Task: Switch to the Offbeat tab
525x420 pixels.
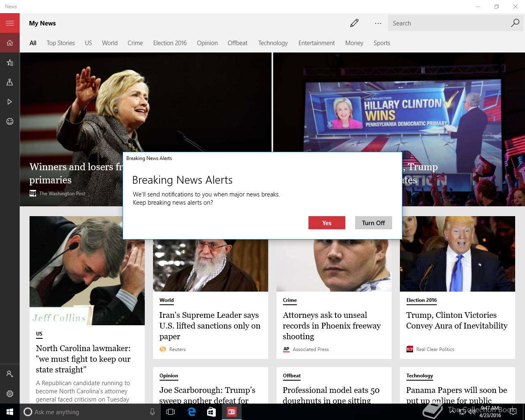Action: 237,43
